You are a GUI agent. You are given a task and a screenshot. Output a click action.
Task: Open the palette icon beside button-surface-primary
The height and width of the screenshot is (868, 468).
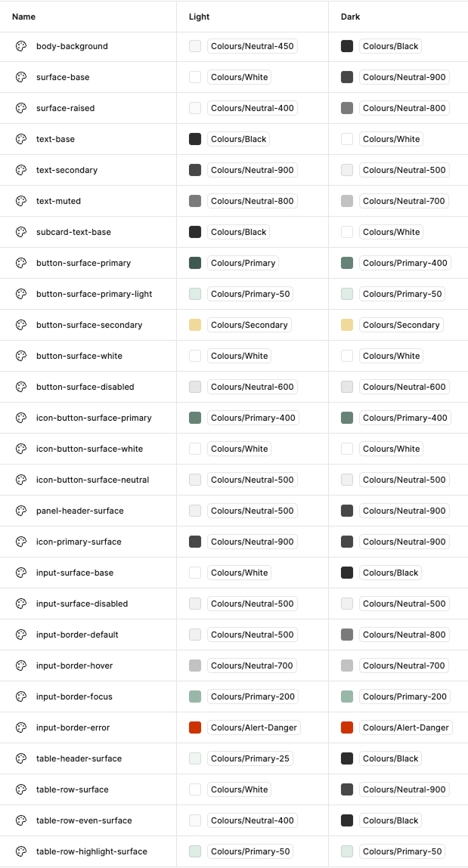(x=20, y=263)
